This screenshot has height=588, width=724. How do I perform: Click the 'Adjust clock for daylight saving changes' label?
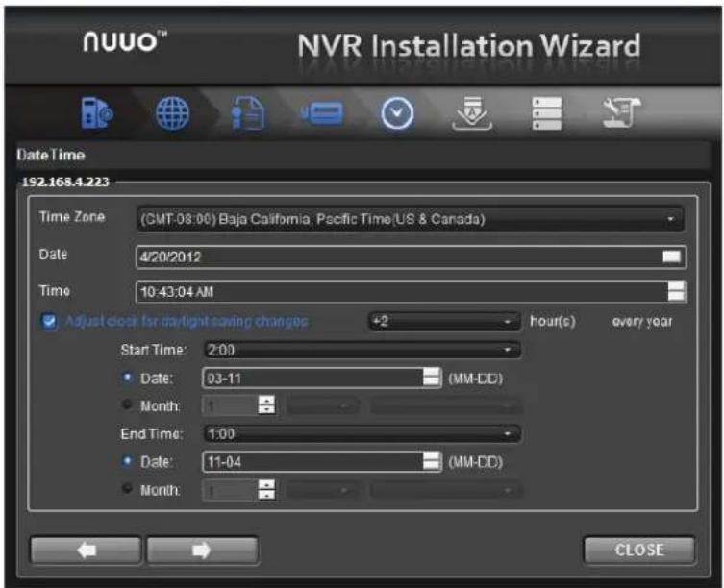(x=187, y=321)
